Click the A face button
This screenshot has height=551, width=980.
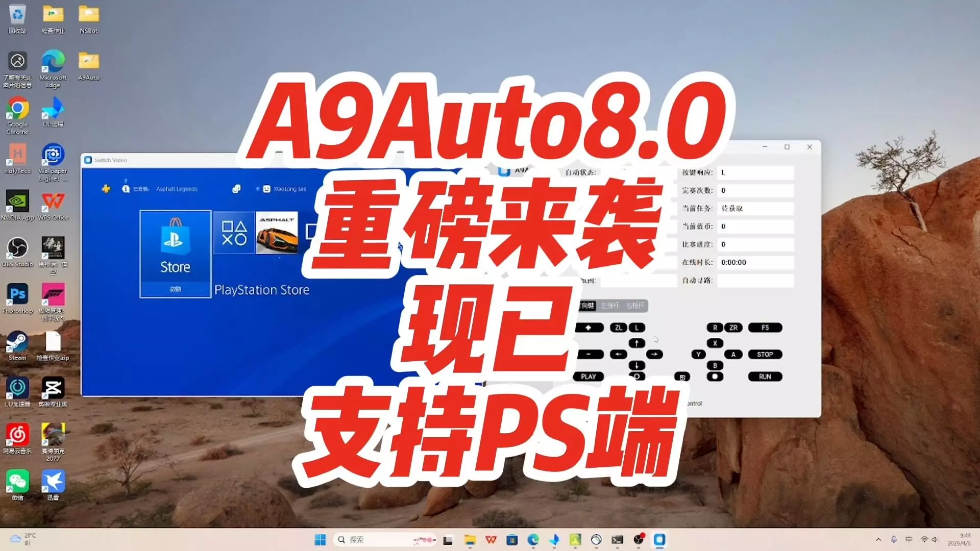pyautogui.click(x=733, y=354)
